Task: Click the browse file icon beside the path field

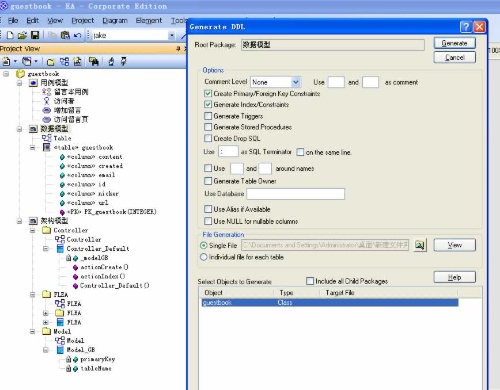Action: (x=420, y=245)
